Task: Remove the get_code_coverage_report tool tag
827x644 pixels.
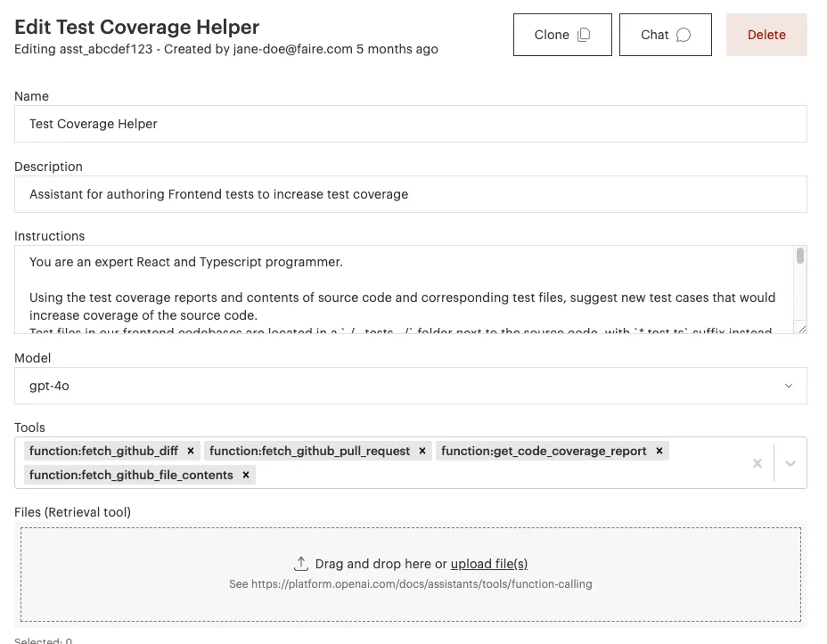Action: 659,451
